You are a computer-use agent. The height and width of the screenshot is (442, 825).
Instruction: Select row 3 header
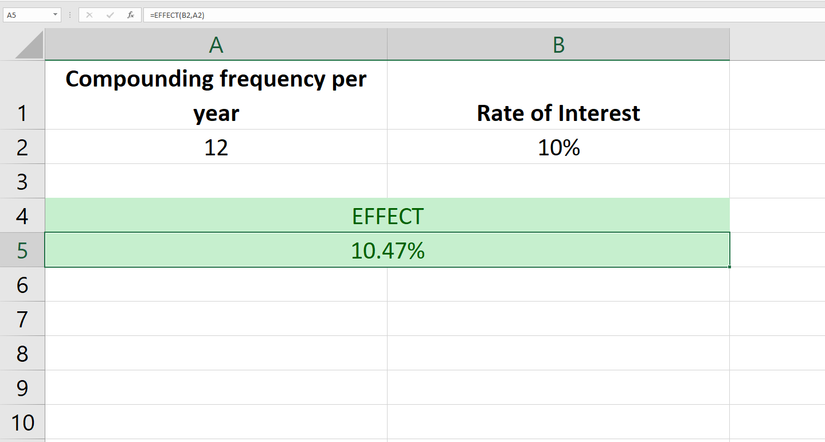[22, 182]
